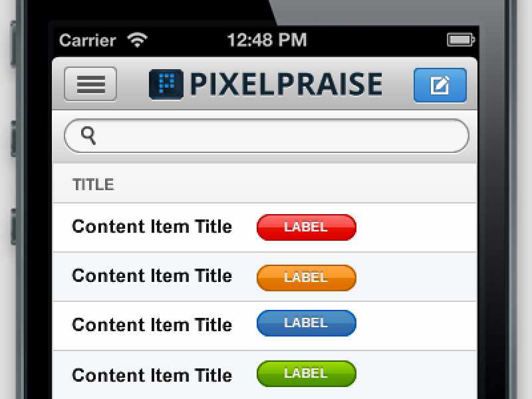Image resolution: width=532 pixels, height=399 pixels.
Task: Open Content Item Title beside blue label
Action: pyautogui.click(x=152, y=325)
